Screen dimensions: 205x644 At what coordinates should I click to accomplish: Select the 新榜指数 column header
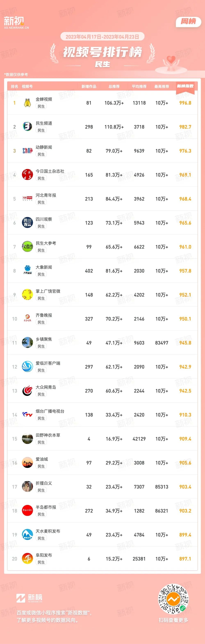pos(185,86)
